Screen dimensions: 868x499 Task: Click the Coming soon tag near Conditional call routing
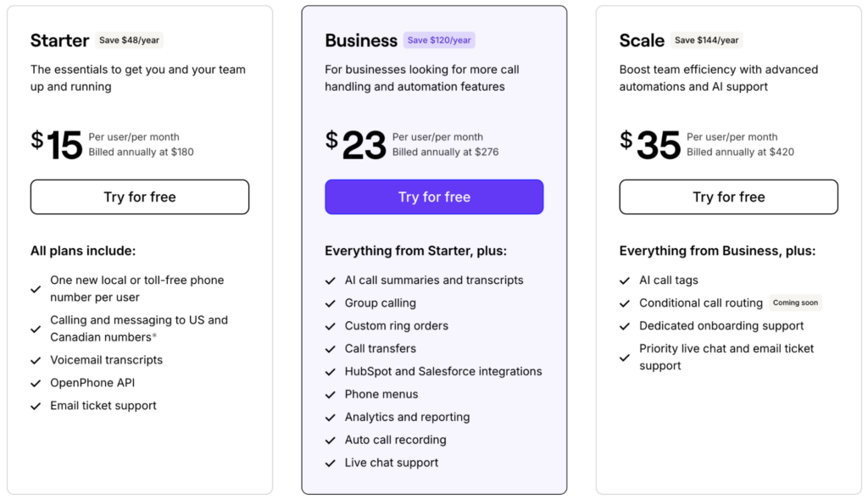[x=795, y=302]
